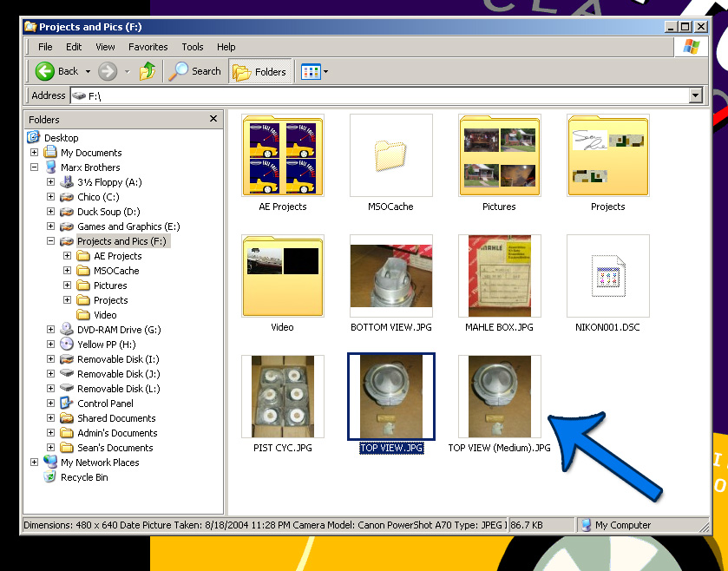Image resolution: width=728 pixels, height=571 pixels.
Task: Open the Help menu
Action: pyautogui.click(x=226, y=47)
